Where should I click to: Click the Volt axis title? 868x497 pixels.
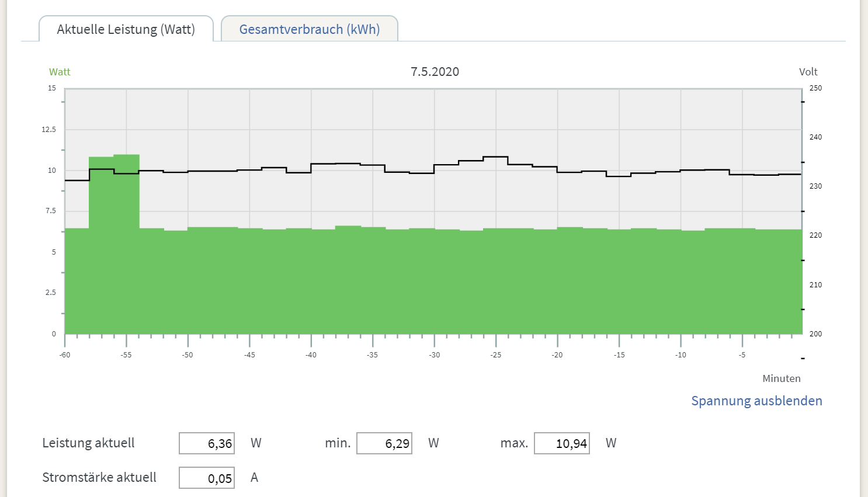tap(808, 72)
